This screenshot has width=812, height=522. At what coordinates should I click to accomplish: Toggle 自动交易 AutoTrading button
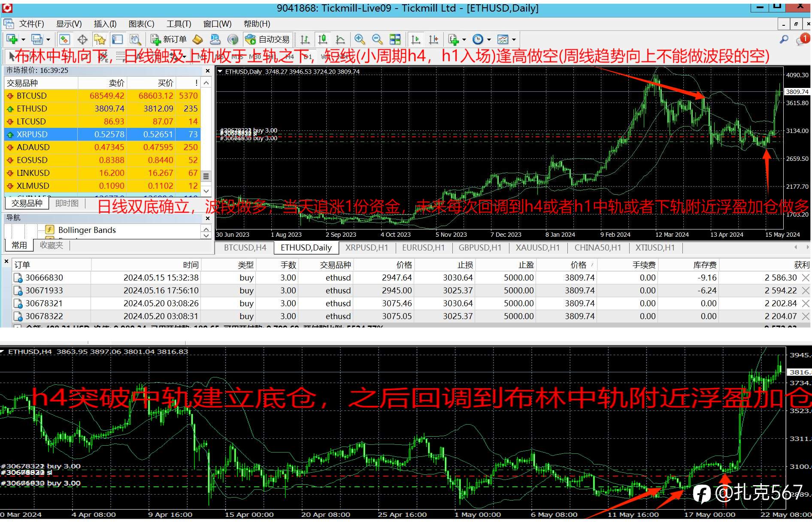pos(267,39)
